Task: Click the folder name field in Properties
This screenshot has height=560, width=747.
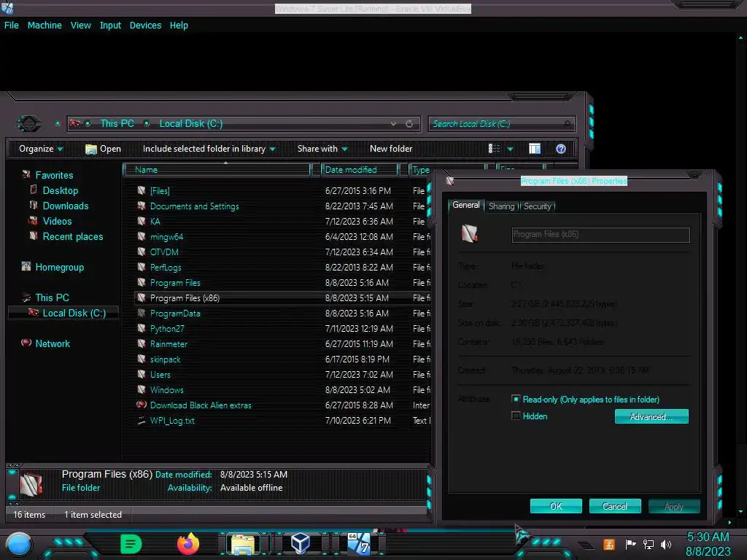Action: pyautogui.click(x=600, y=235)
